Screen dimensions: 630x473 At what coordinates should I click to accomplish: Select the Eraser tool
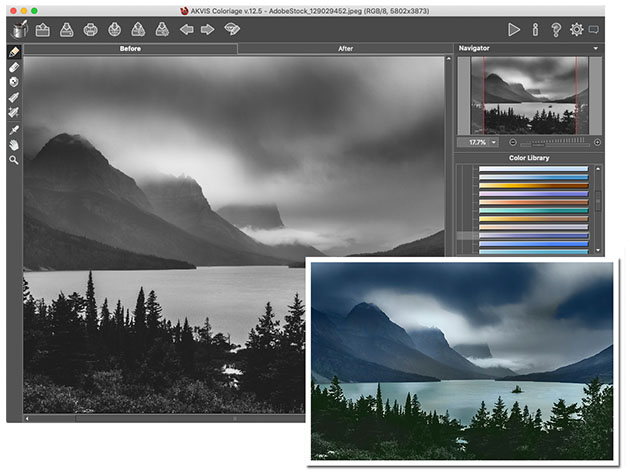tap(14, 66)
